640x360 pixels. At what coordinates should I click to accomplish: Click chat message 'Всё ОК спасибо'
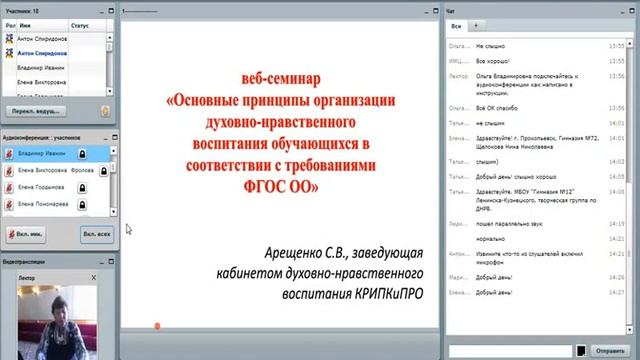coord(497,108)
